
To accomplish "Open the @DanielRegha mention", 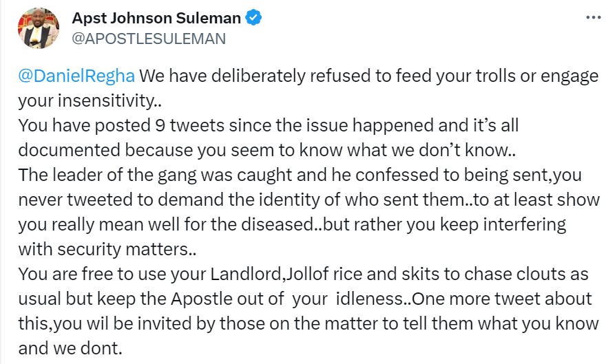I will click(76, 75).
